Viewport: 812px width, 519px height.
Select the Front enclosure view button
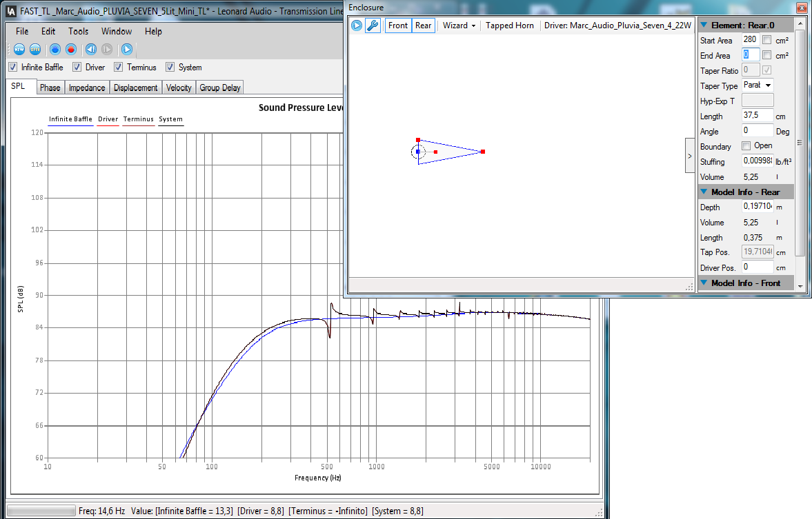397,26
